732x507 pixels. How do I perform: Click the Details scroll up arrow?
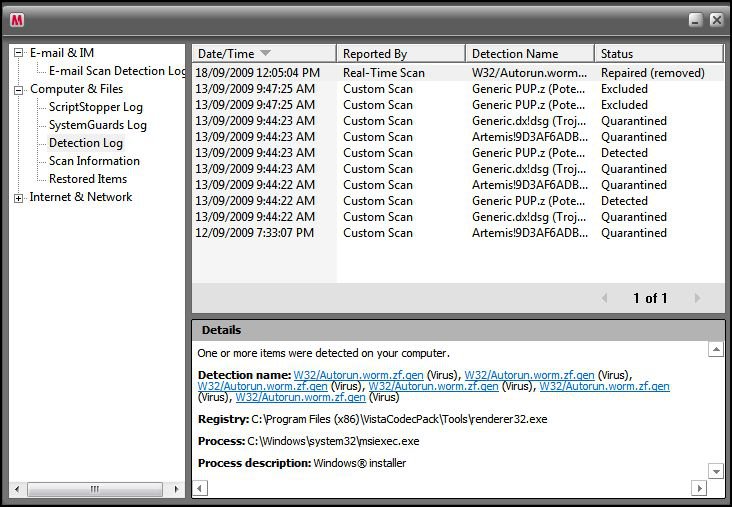pos(716,349)
